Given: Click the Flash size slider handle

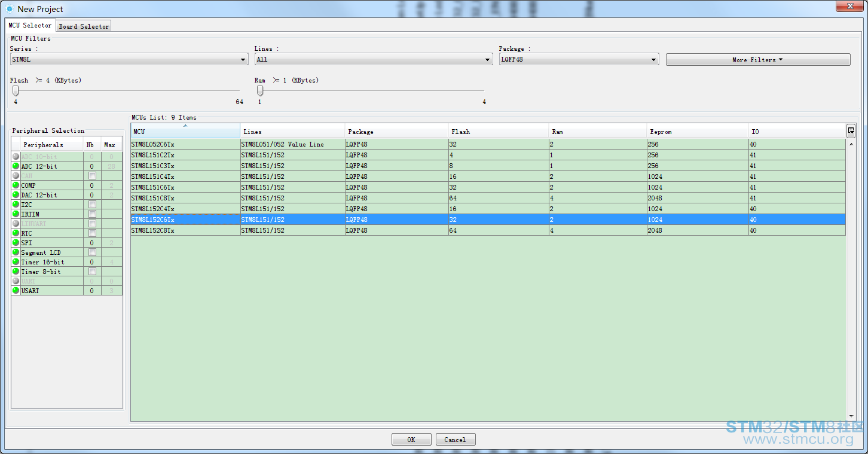Looking at the screenshot, I should tap(16, 91).
